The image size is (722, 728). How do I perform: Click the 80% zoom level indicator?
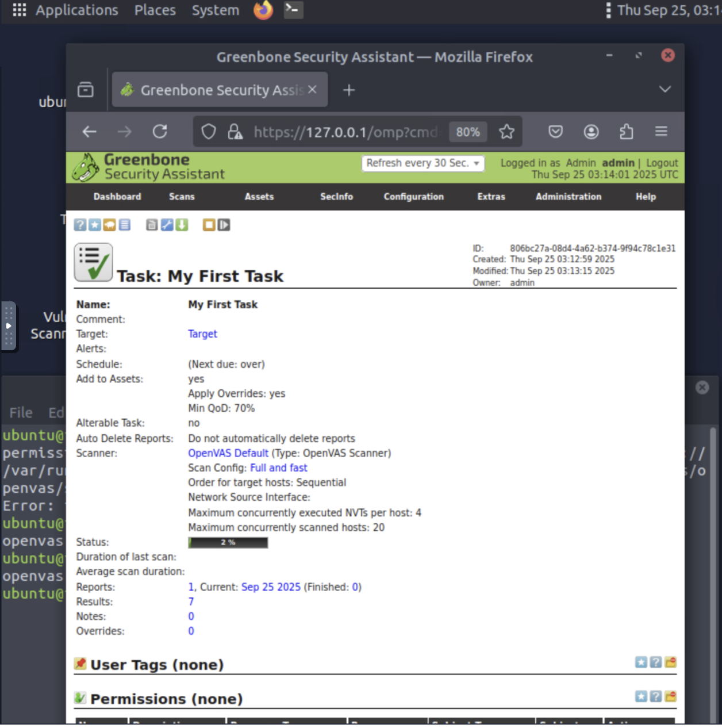pos(468,132)
